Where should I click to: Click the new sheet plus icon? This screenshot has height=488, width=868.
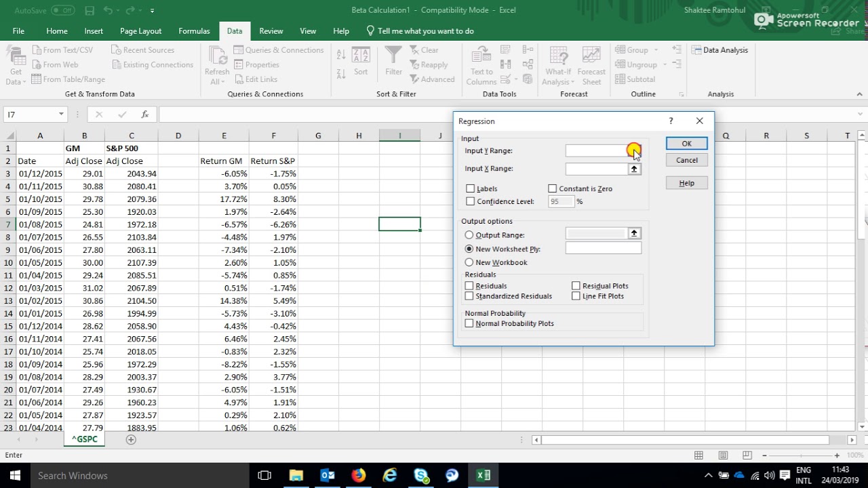pos(131,439)
